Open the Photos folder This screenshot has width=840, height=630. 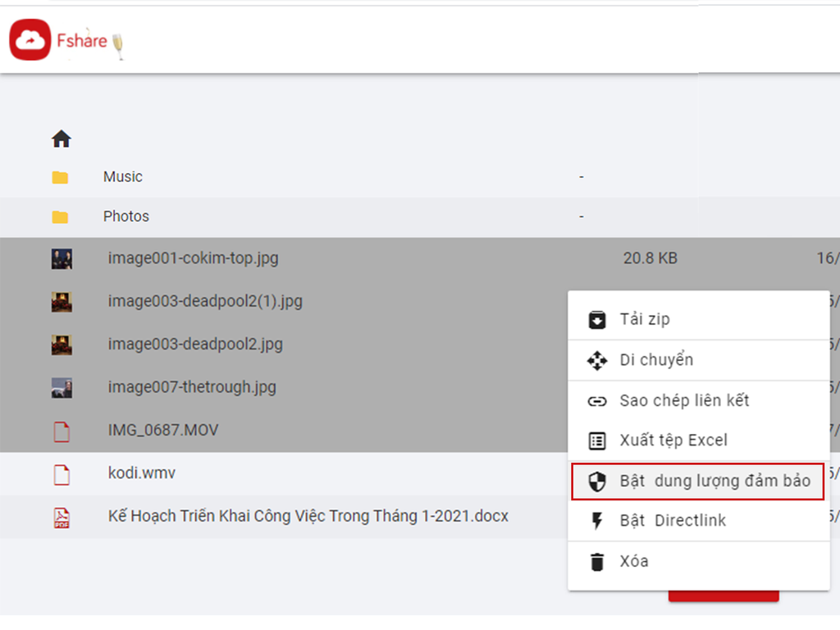coord(126,217)
